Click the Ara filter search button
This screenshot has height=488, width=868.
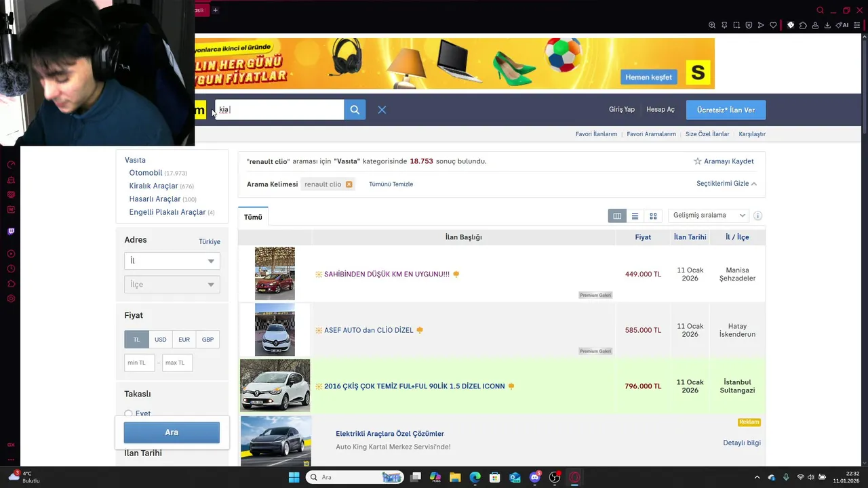(x=172, y=432)
